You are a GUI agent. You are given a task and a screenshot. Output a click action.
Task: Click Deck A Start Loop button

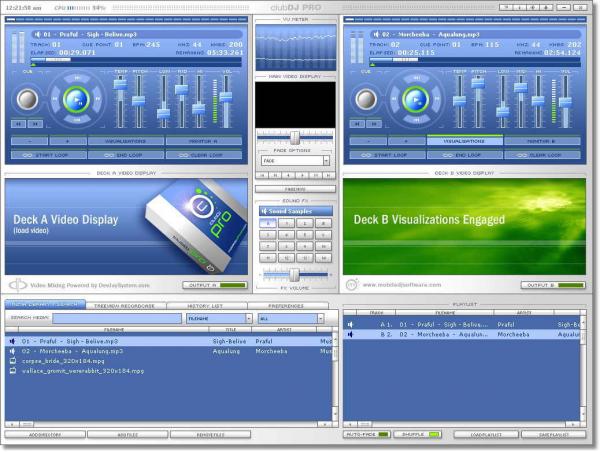[x=49, y=155]
